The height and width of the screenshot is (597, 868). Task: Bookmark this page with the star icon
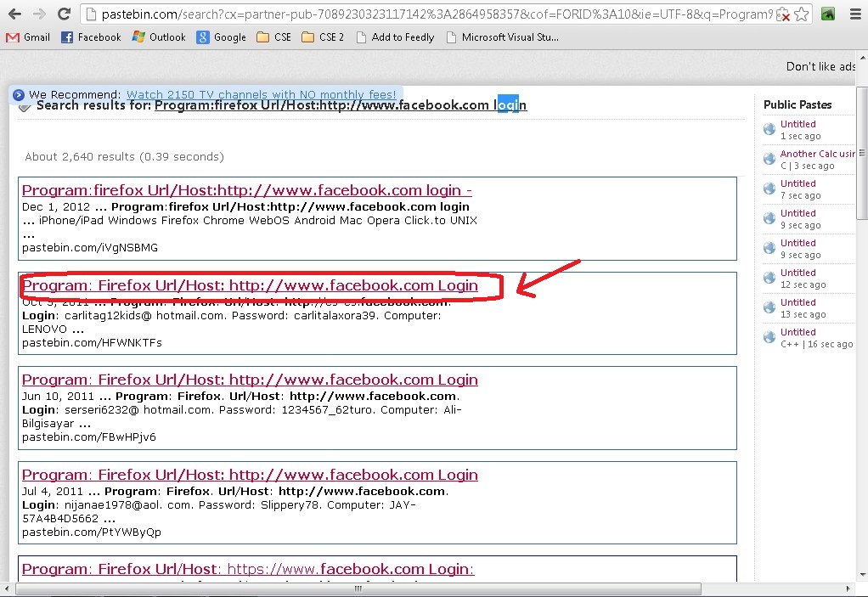tap(801, 14)
